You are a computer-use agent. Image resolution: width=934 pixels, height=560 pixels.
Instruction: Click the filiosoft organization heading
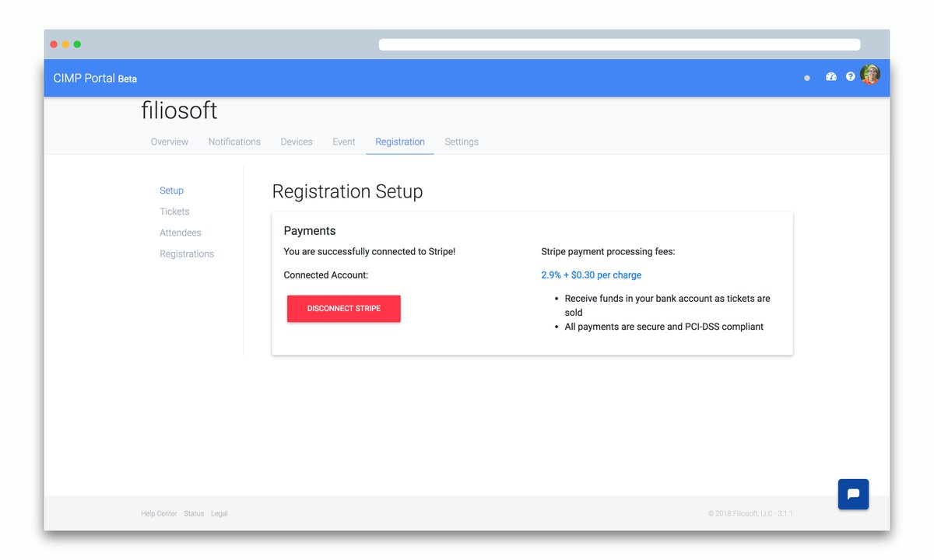179,110
